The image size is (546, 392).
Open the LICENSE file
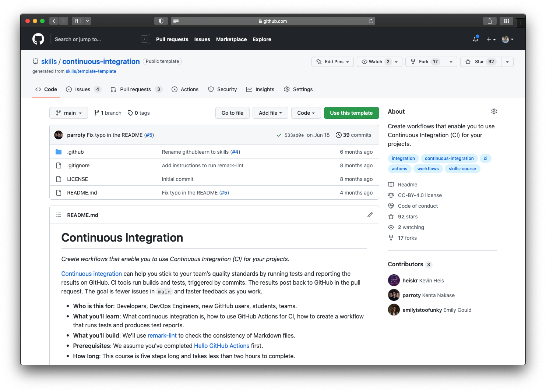[77, 179]
